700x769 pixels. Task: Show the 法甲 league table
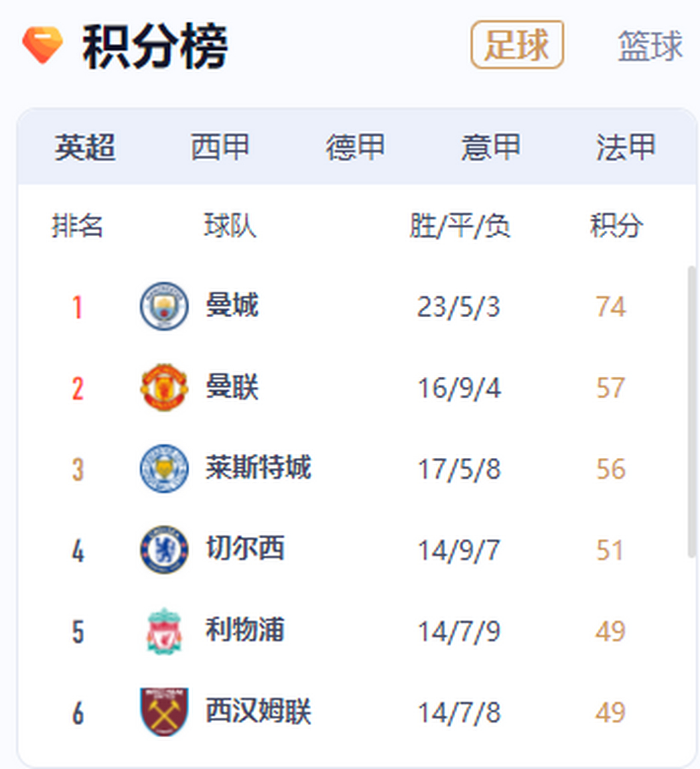625,147
